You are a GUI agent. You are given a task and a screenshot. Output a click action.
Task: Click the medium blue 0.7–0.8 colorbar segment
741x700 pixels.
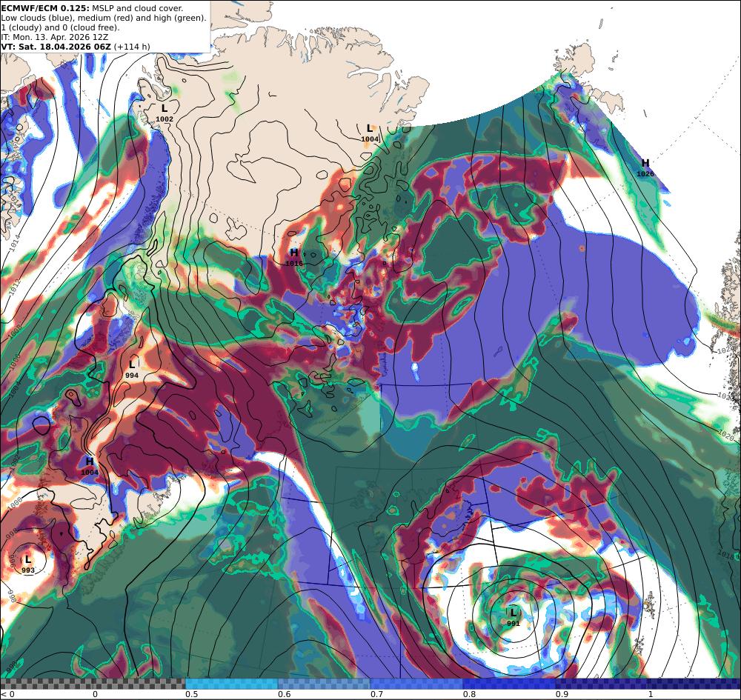pos(416,684)
